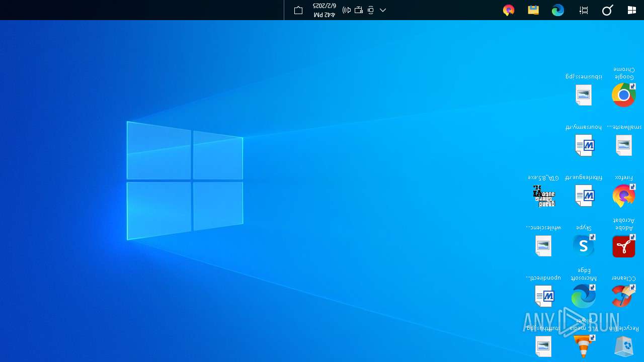This screenshot has height=362, width=644.
Task: Select the hoursarmy.rtf document
Action: [584, 140]
